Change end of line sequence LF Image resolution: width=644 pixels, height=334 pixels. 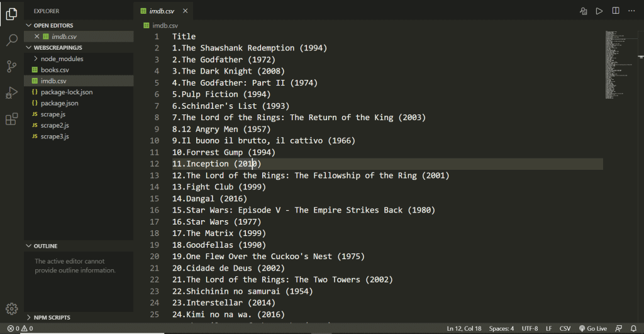[x=548, y=328]
